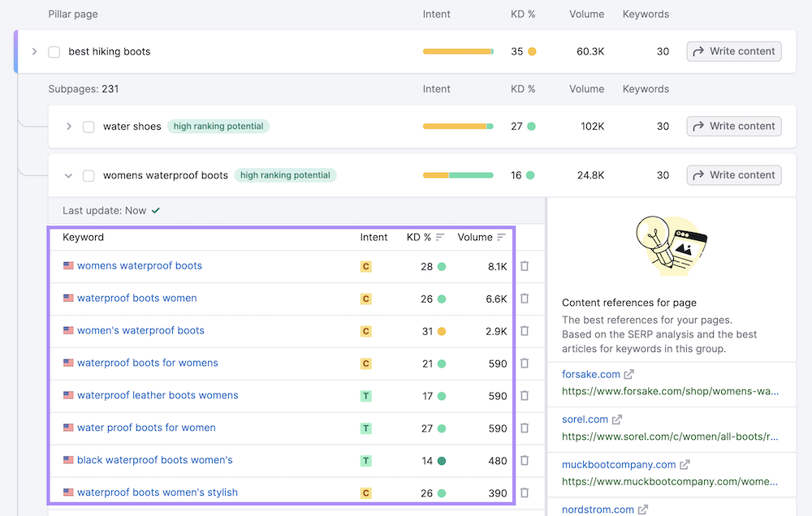This screenshot has height=516, width=812.
Task: Delete the 'water proof boots for women' keyword
Action: pyautogui.click(x=525, y=428)
